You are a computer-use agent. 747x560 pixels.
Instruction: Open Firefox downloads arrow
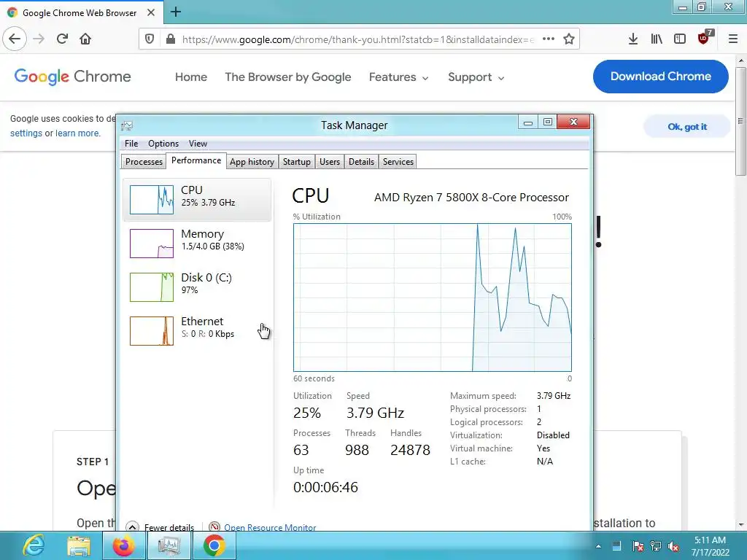click(633, 39)
